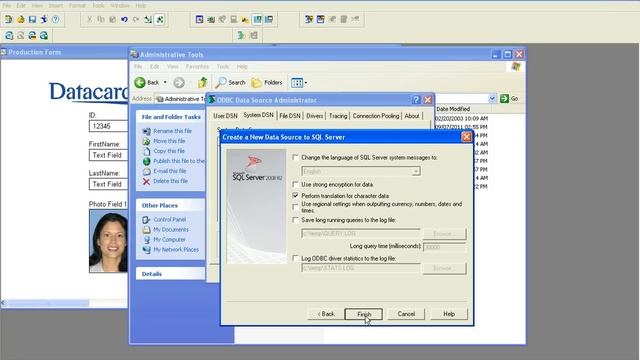Screen dimensions: 640x360
Task: Click the trash can Delete icon in main toolbar
Action: point(344,19)
